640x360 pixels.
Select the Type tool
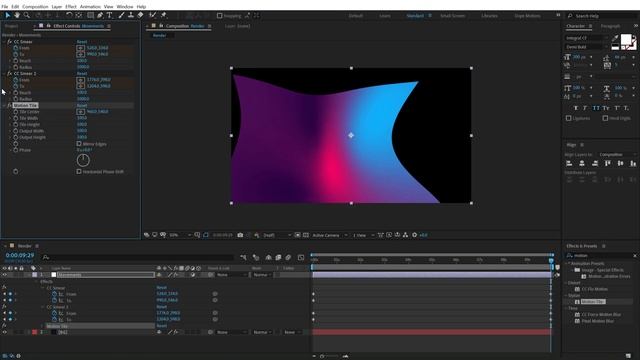point(110,16)
